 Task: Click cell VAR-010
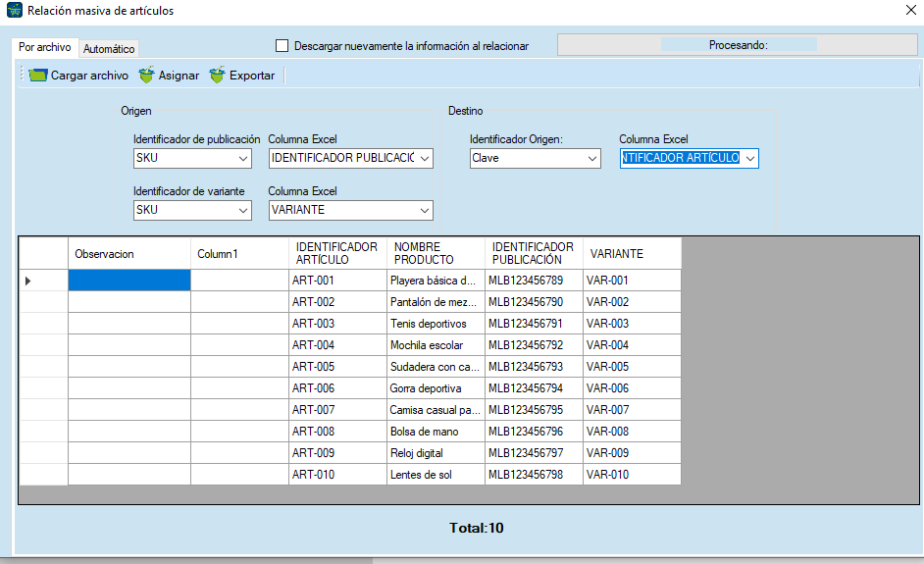(633, 475)
